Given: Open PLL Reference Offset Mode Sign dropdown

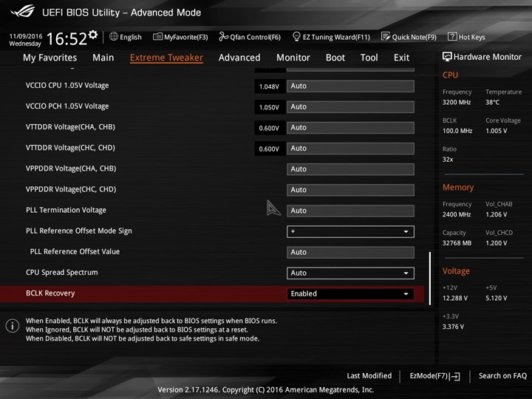Looking at the screenshot, I should (x=350, y=231).
